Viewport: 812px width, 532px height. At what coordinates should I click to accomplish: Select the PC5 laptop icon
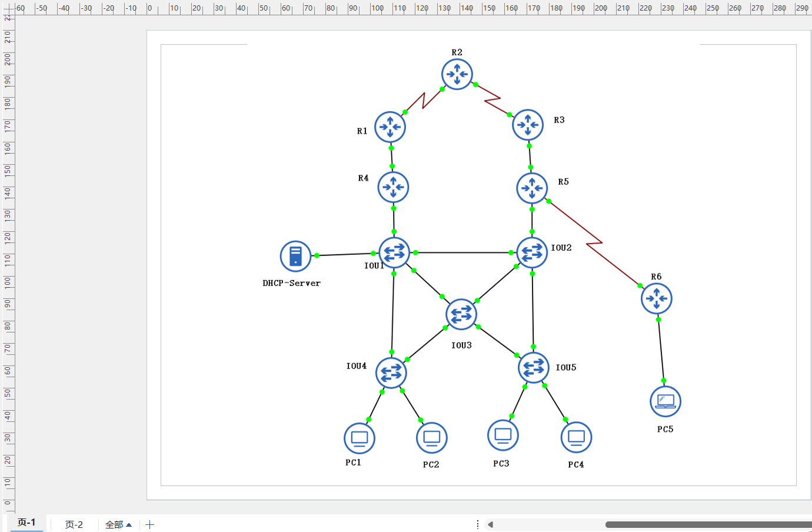(665, 401)
